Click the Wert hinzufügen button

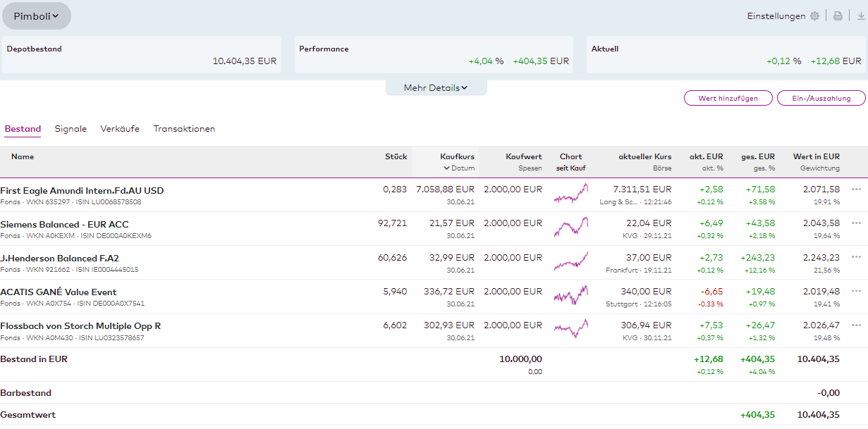click(728, 99)
